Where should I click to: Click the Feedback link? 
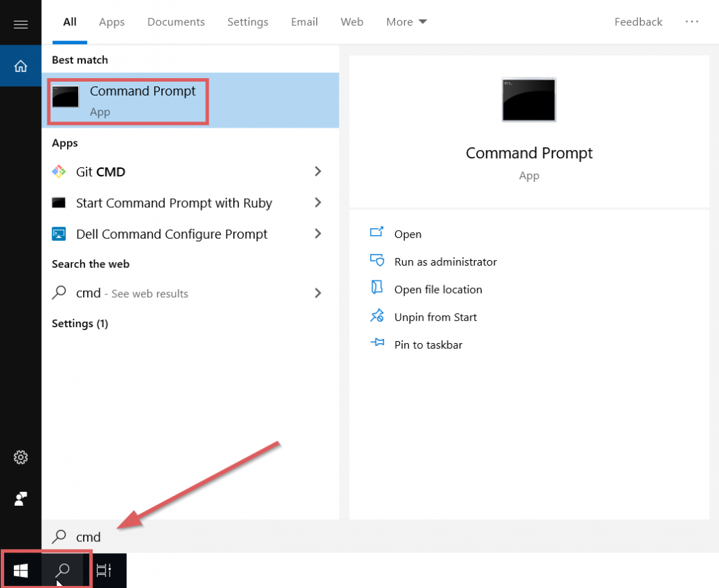tap(638, 22)
